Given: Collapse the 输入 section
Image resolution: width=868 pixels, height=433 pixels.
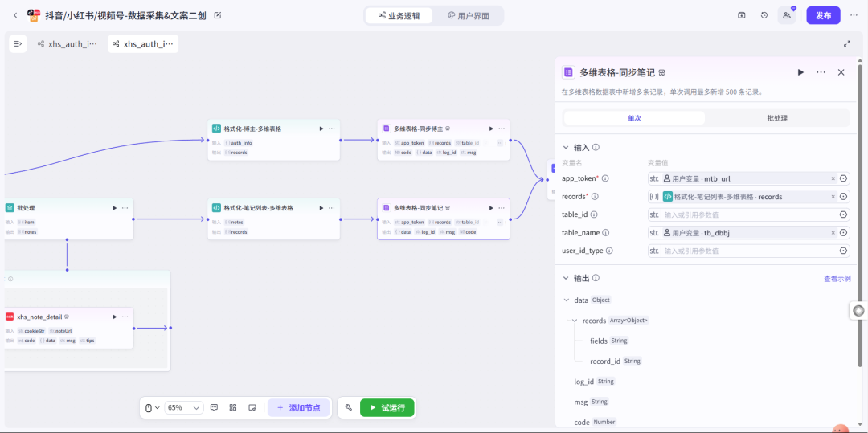Looking at the screenshot, I should point(565,148).
